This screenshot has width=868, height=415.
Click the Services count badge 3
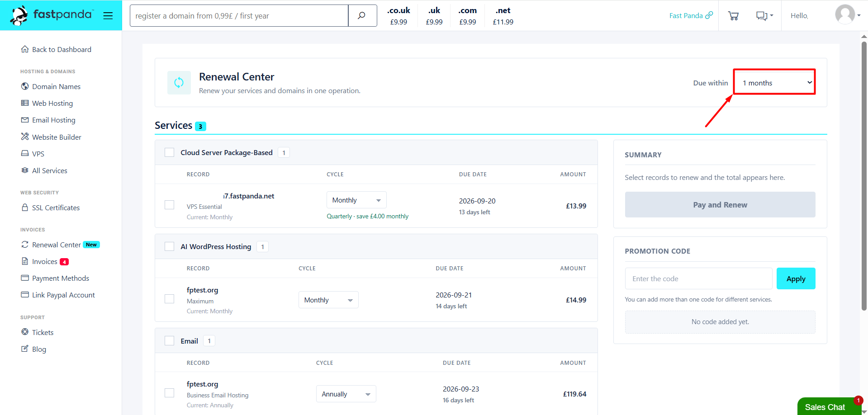[200, 126]
